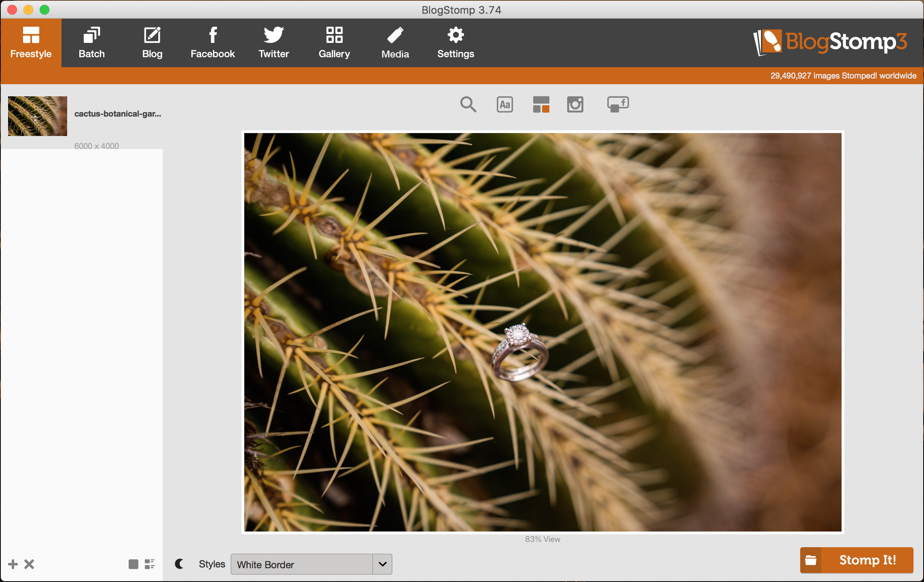Open the Freestyle tab
924x582 pixels.
click(31, 43)
